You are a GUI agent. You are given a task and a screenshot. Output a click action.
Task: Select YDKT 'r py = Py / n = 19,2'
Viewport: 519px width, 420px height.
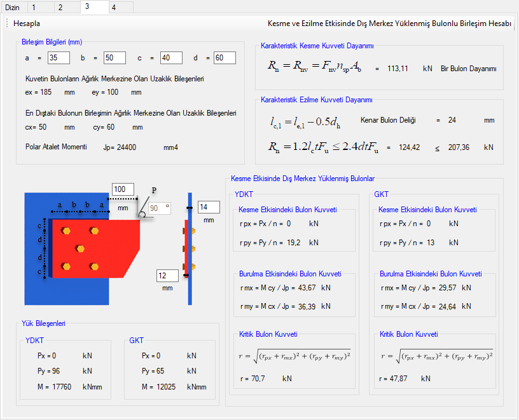tap(270, 243)
